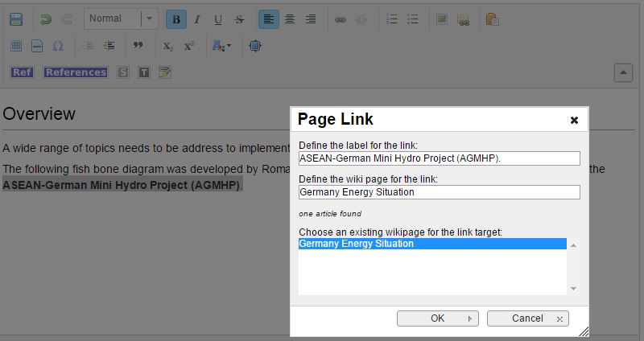Image resolution: width=644 pixels, height=341 pixels.
Task: Click the Save icon in toolbar
Action: [x=15, y=19]
